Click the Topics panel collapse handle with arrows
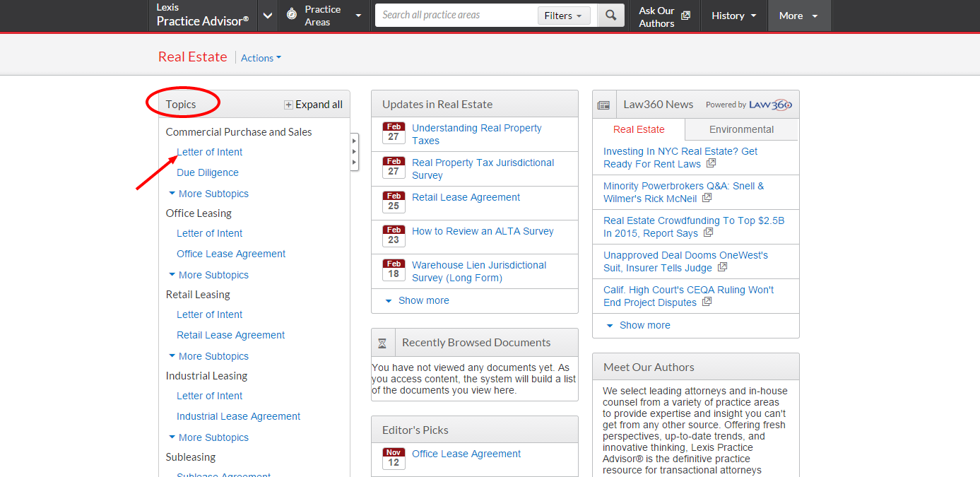 click(x=354, y=151)
